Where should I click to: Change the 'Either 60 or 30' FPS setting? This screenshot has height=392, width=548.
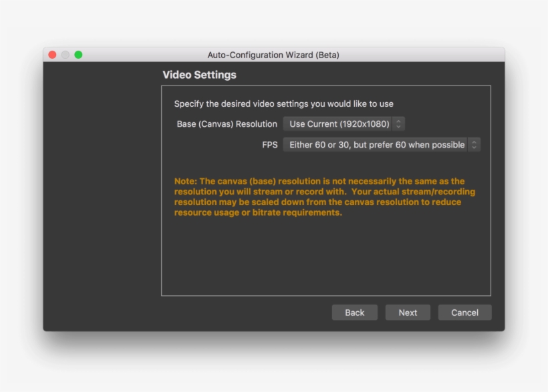click(374, 144)
